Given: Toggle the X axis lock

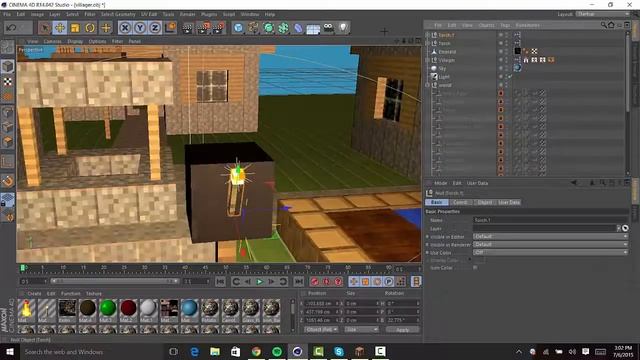Looking at the screenshot, I should [125, 28].
